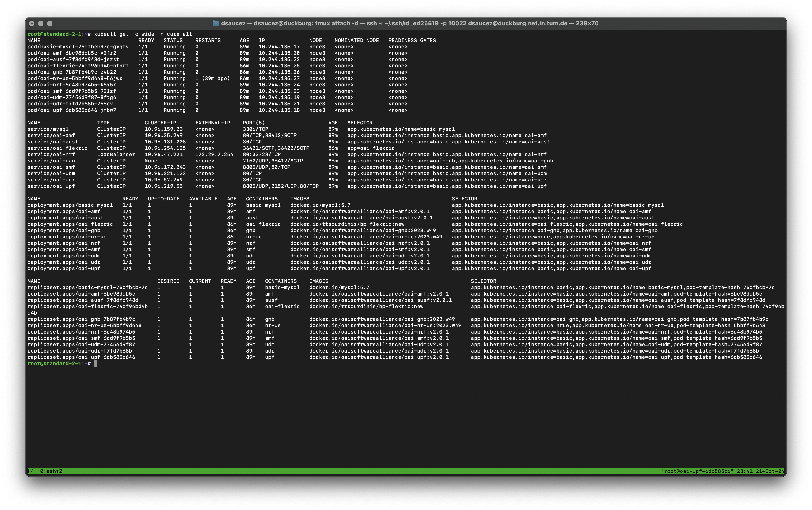
Task: Click image docker.io/ttsourdinis/bp-flexric:new in deployments
Action: [347, 224]
